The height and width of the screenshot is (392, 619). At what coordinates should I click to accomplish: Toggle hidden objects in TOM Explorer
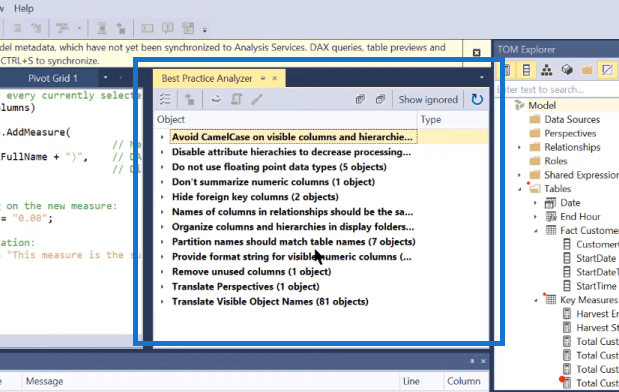[x=607, y=70]
